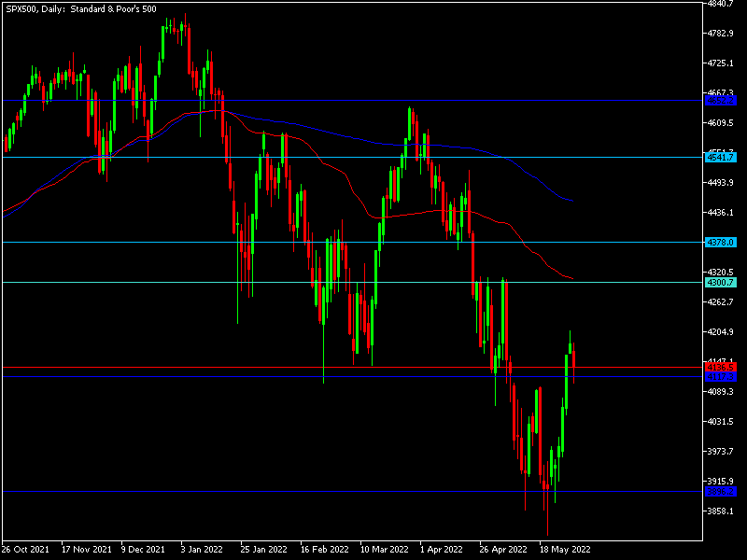747x560 pixels.
Task: Click the 4609.5 price axis label
Action: coord(720,123)
